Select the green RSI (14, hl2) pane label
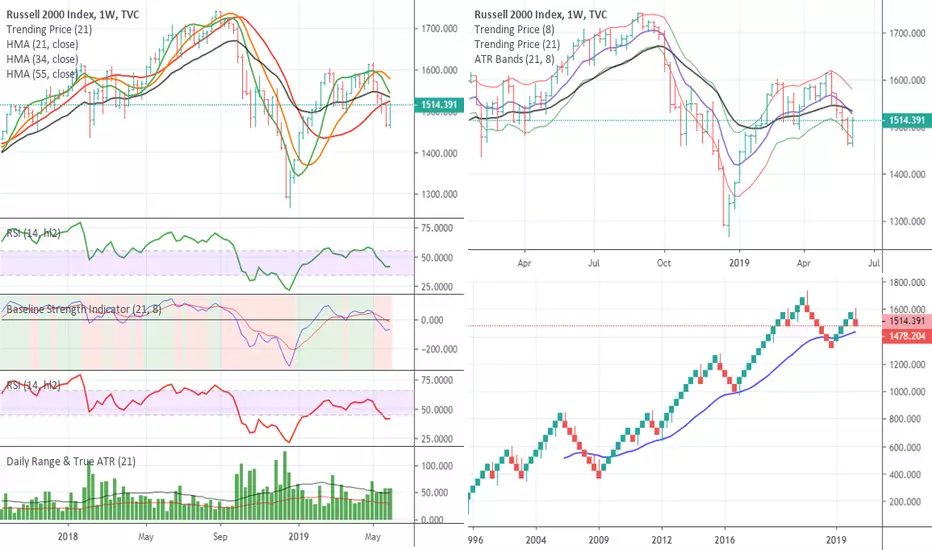Screen dimensions: 932x550 (x=33, y=233)
